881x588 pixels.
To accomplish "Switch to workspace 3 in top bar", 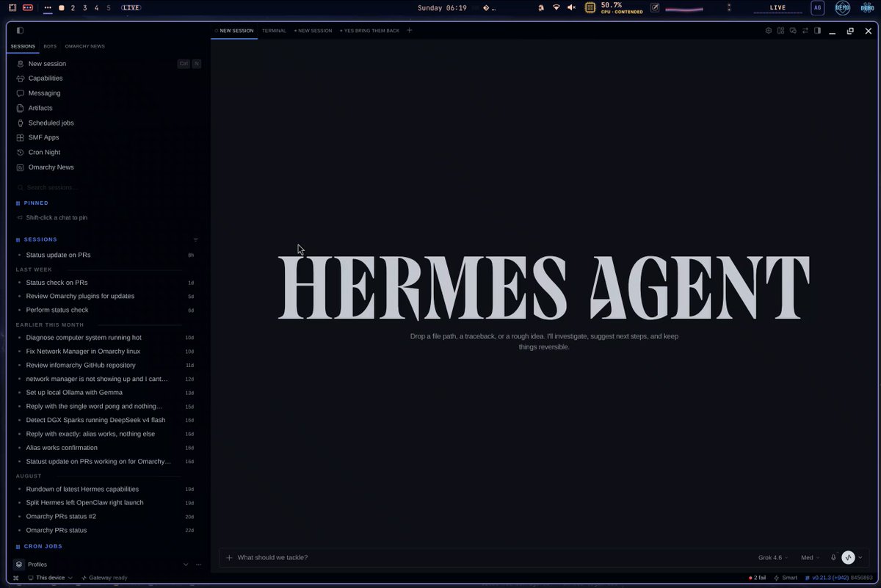I will (84, 8).
